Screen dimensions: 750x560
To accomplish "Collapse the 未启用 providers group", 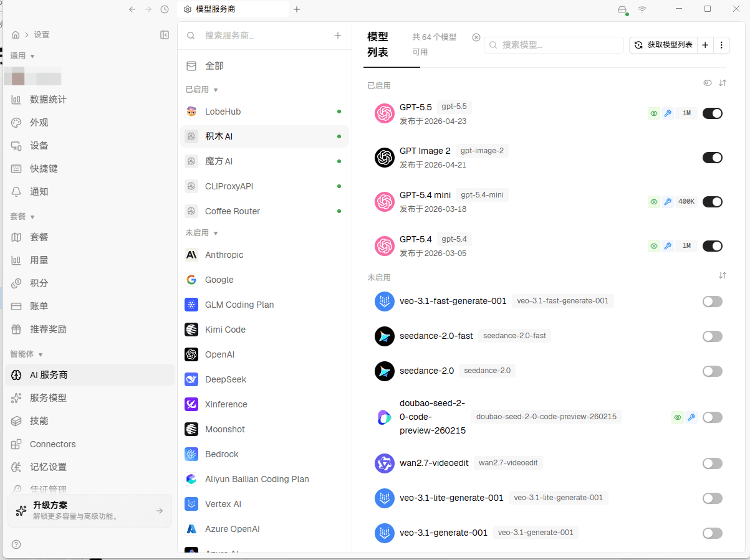I will 202,233.
